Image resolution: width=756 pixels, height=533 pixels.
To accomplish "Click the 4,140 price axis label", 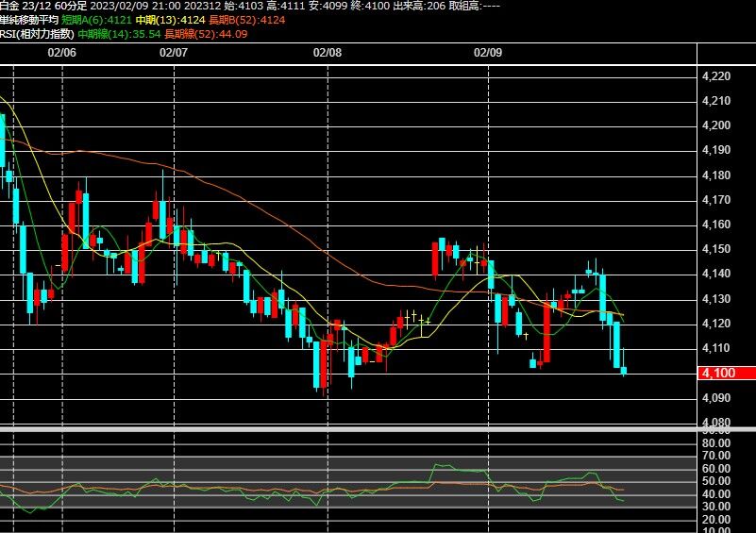I will 716,274.
